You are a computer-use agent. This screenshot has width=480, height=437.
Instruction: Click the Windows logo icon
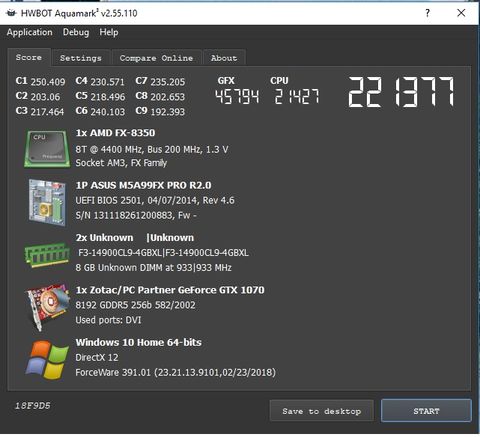(x=47, y=359)
